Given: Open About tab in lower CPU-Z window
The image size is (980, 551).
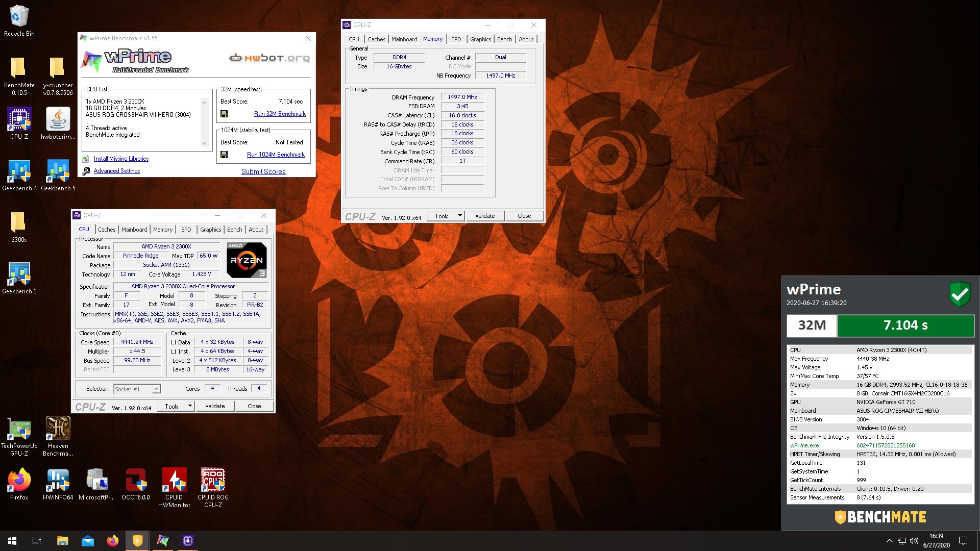Looking at the screenshot, I should tap(256, 230).
